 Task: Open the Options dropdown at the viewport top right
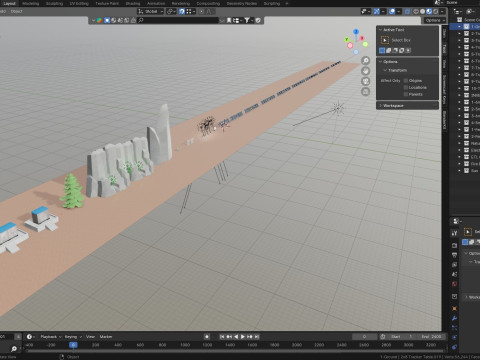coord(435,20)
